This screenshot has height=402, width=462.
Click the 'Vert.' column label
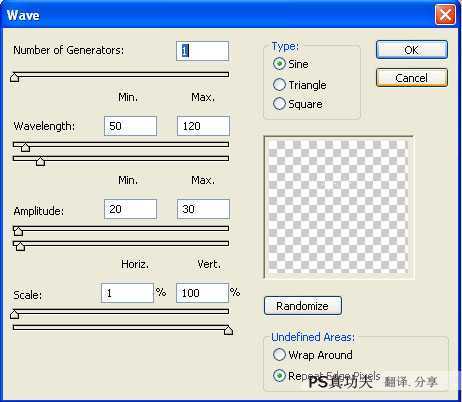pos(209,264)
